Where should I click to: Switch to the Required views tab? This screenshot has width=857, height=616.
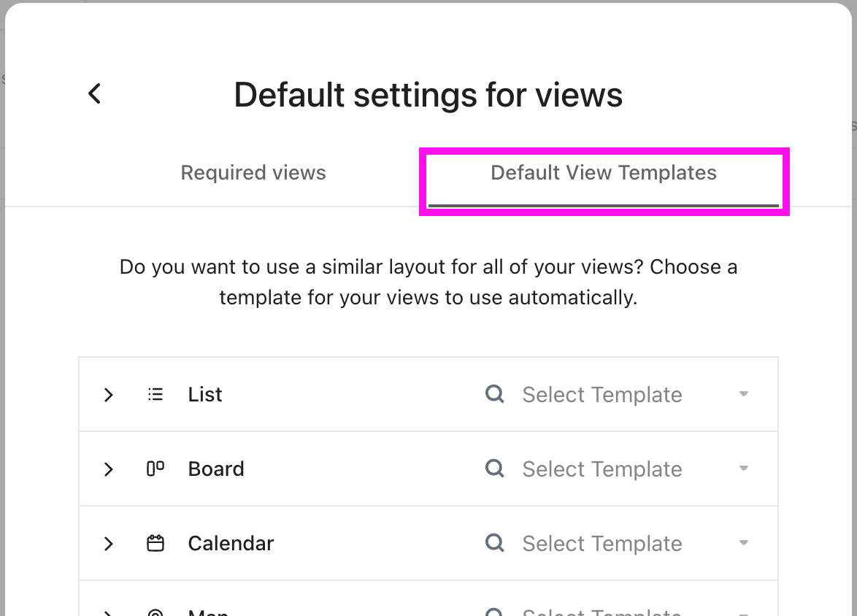tap(253, 172)
